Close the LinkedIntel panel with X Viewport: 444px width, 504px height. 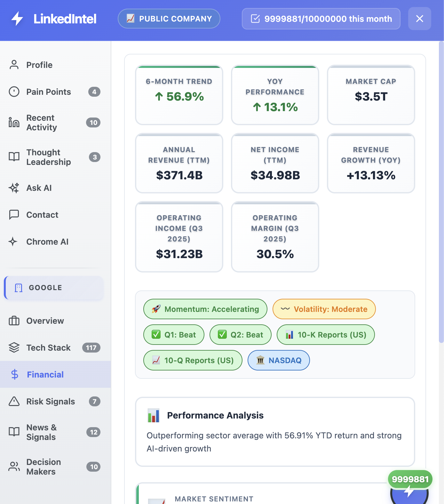point(420,19)
